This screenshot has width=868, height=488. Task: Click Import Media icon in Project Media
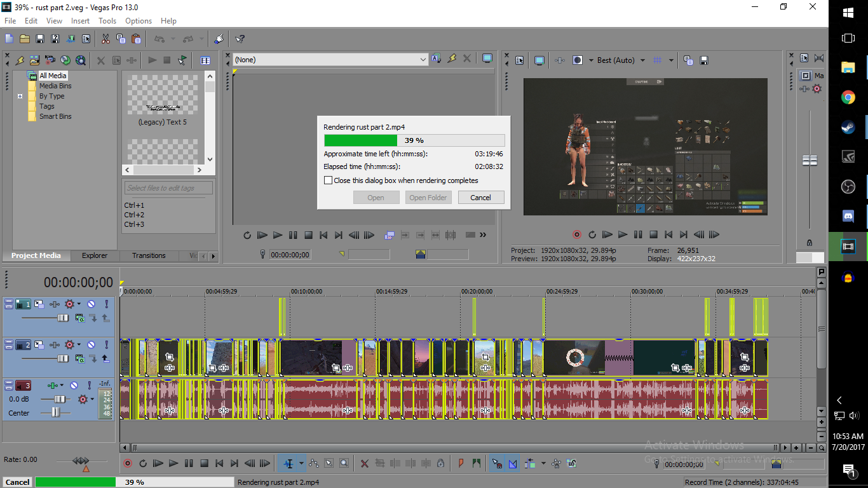pos(35,60)
